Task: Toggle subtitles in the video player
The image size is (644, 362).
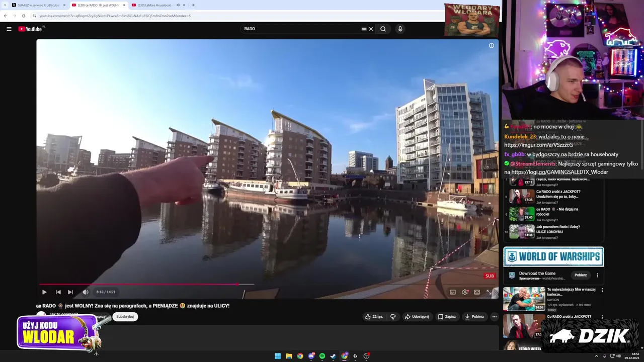Action: coord(453,292)
